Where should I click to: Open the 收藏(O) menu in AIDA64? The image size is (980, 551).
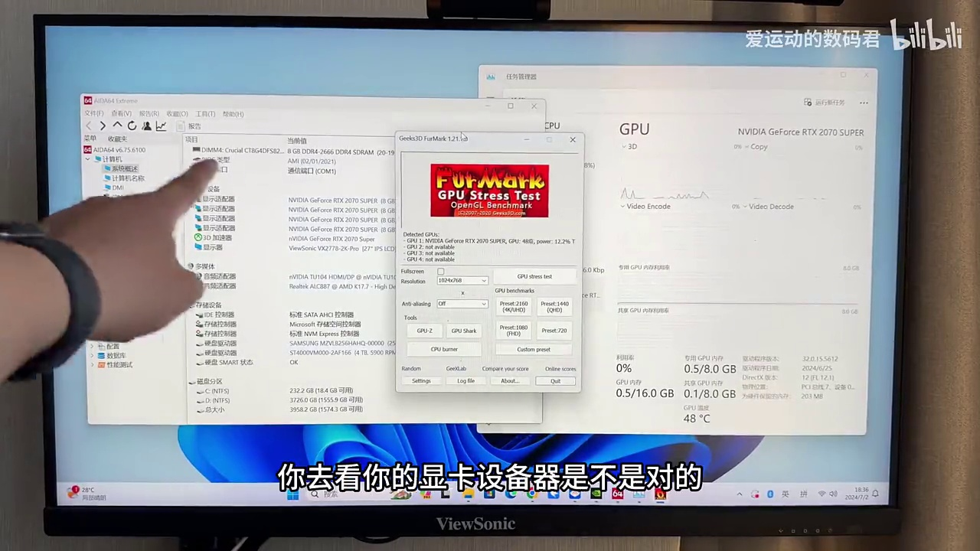[x=177, y=113]
